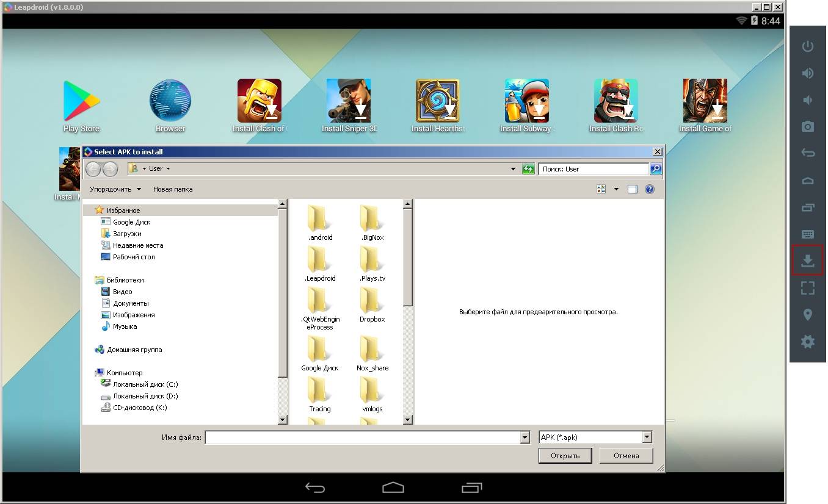Open recent apps from sidebar icon

(x=807, y=207)
